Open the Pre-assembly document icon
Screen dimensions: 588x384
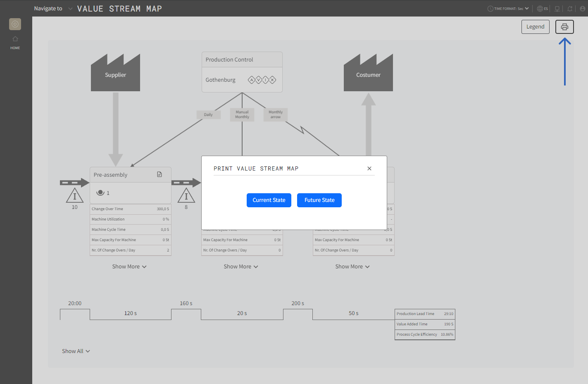pyautogui.click(x=159, y=175)
